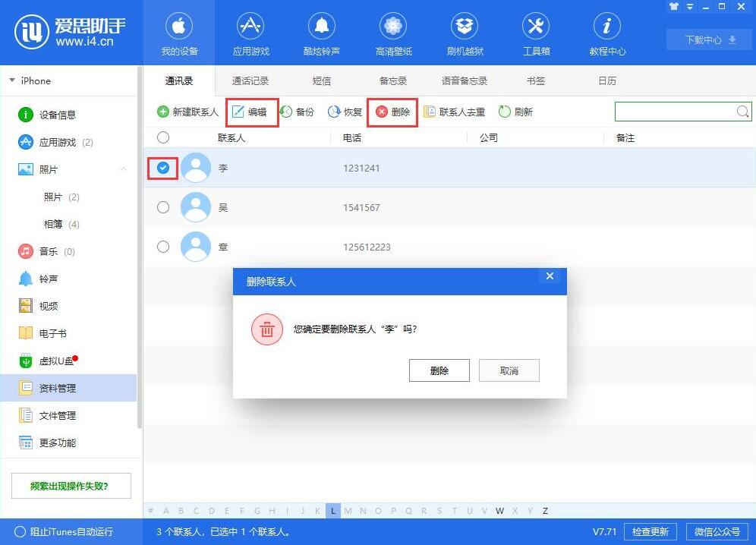
Task: Click 备份 toolbar button
Action: click(297, 112)
